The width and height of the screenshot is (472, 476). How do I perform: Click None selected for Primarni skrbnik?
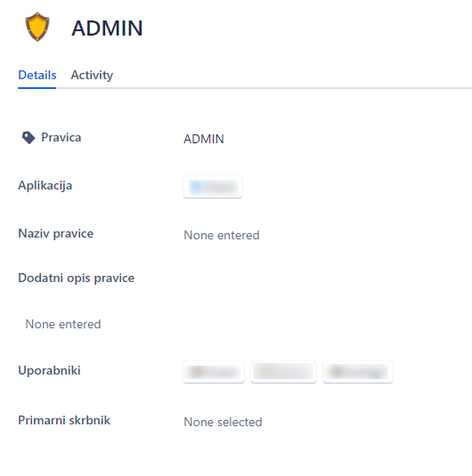(x=223, y=422)
